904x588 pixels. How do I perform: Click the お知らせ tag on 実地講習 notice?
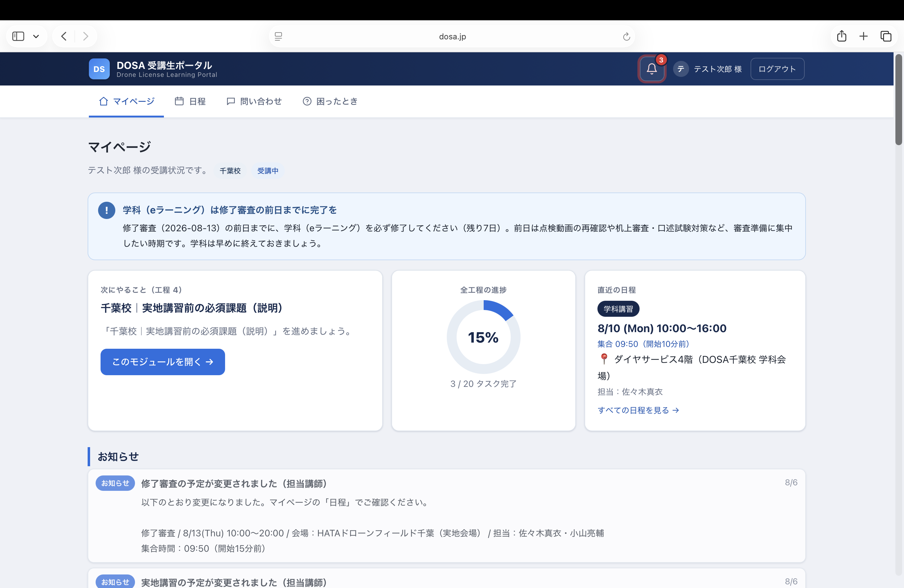pyautogui.click(x=115, y=582)
